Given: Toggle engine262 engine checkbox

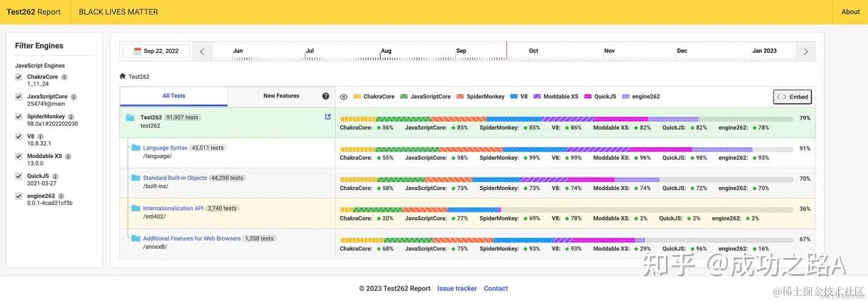Looking at the screenshot, I should pyautogui.click(x=19, y=196).
